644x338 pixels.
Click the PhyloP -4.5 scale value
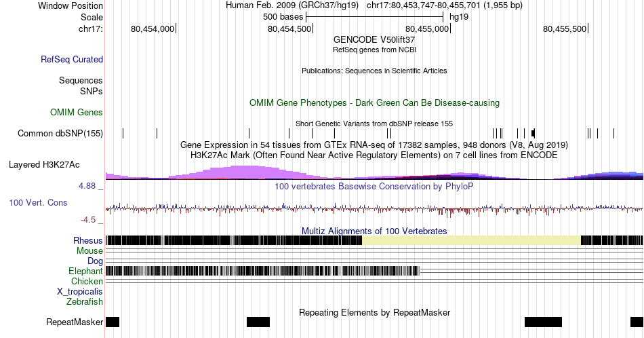coord(88,220)
